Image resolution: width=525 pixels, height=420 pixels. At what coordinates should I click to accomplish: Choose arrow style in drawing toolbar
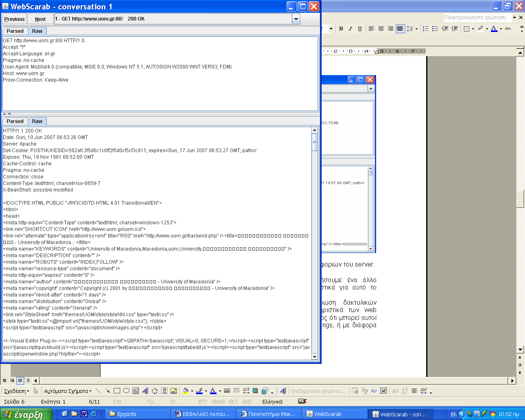(246, 391)
